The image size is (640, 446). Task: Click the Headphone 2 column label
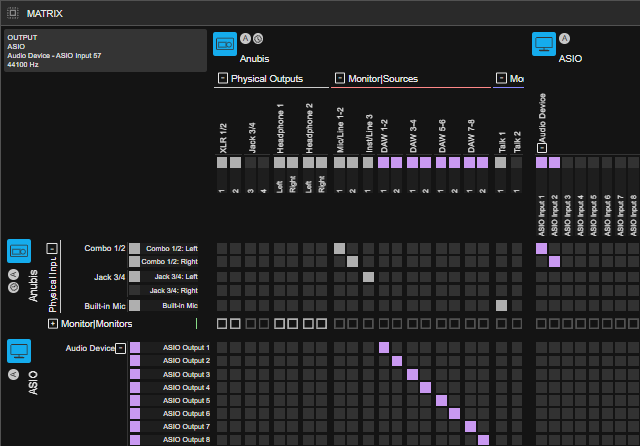coord(309,128)
